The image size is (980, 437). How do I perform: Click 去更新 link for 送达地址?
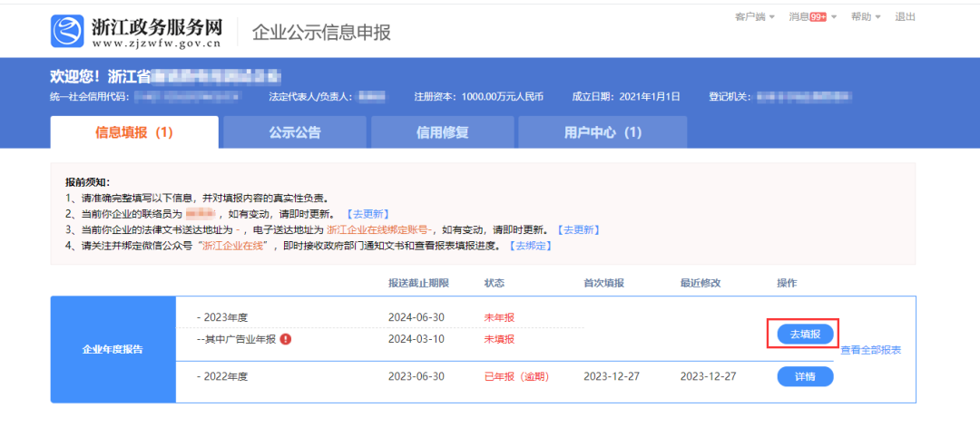click(578, 229)
